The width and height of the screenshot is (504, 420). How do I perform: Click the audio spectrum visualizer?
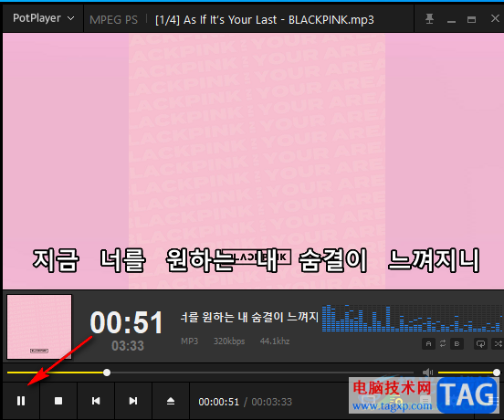tap(412, 318)
